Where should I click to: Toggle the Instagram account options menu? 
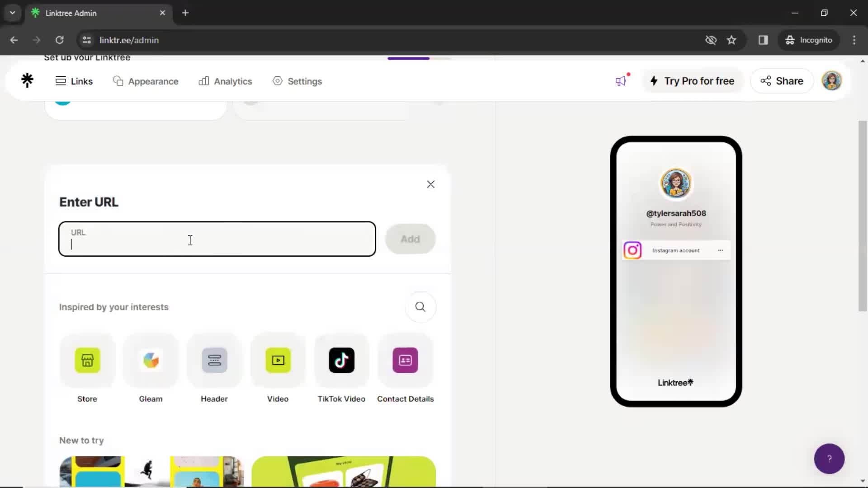click(x=721, y=250)
